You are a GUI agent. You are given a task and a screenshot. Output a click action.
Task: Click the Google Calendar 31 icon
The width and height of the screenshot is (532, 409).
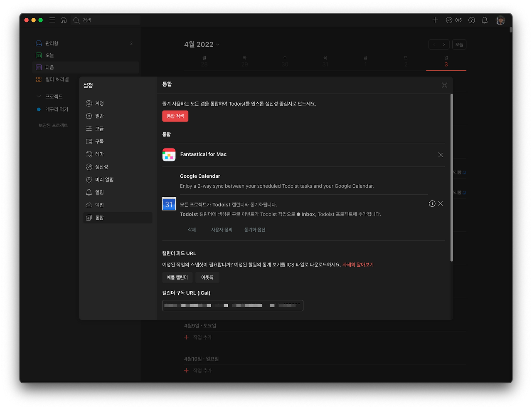coord(169,204)
